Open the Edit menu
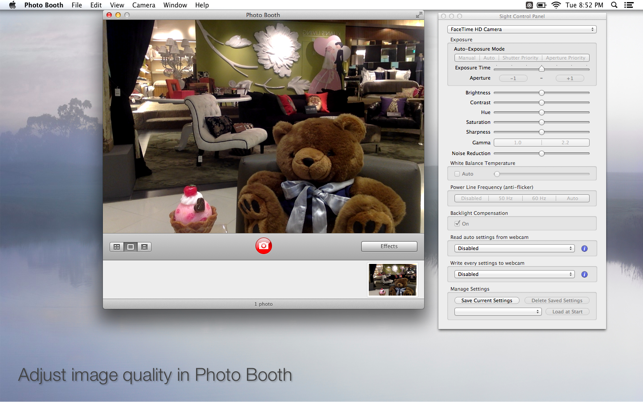 click(96, 5)
